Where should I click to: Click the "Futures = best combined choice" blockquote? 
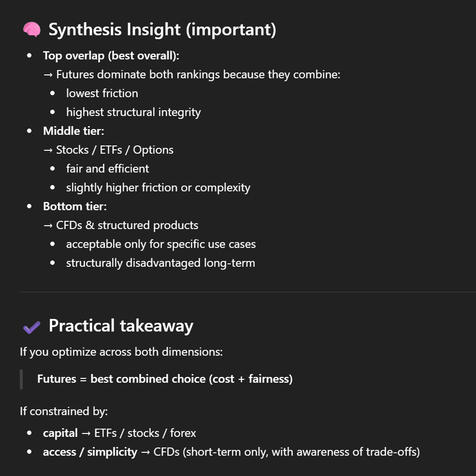(x=165, y=379)
